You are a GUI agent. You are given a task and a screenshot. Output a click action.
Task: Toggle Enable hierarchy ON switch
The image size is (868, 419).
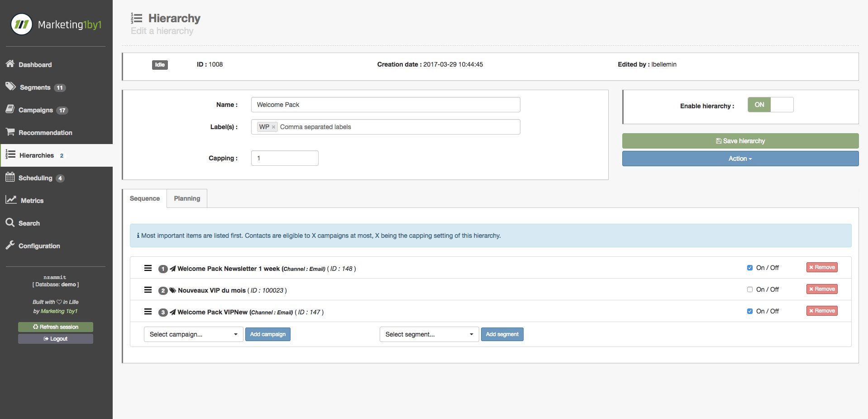click(x=770, y=105)
